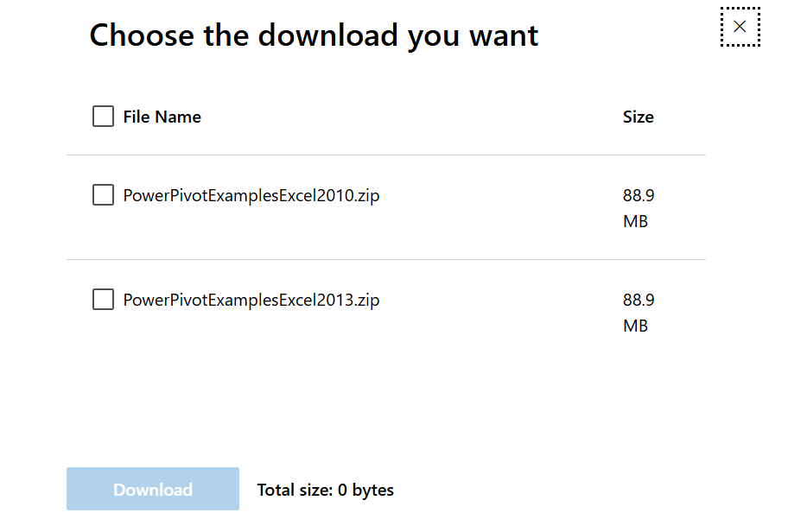Click the divider line below the header row
Image resolution: width=807 pixels, height=532 pixels.
point(386,155)
